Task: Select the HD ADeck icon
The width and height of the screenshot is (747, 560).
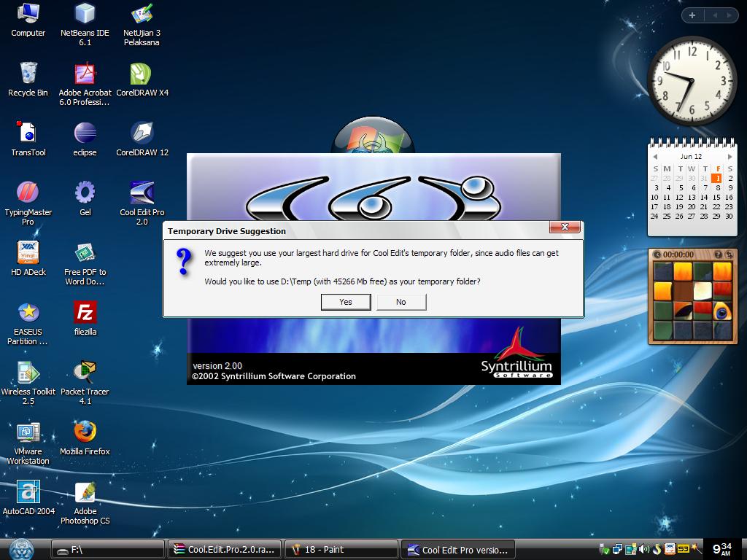Action: tap(28, 259)
